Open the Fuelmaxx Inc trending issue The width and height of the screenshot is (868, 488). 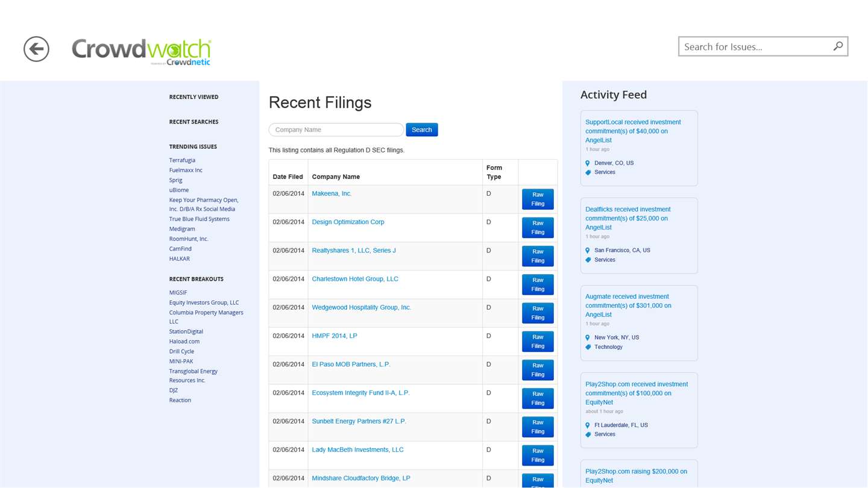[x=186, y=170]
